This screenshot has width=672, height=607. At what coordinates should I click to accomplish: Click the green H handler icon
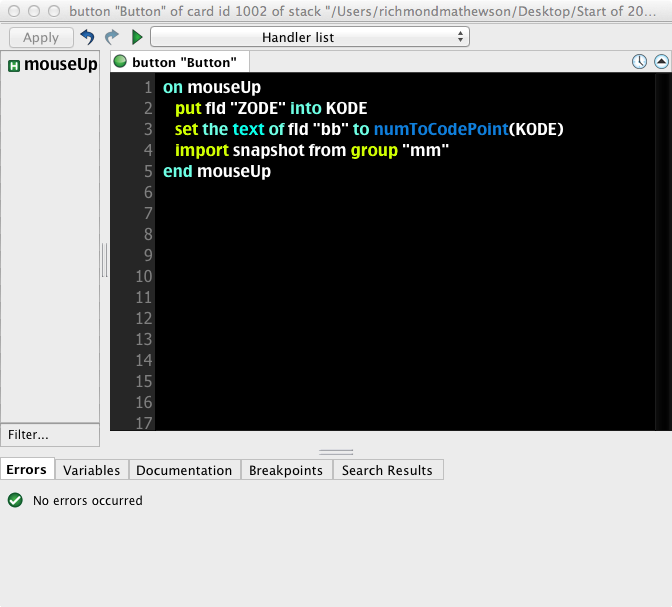point(14,66)
